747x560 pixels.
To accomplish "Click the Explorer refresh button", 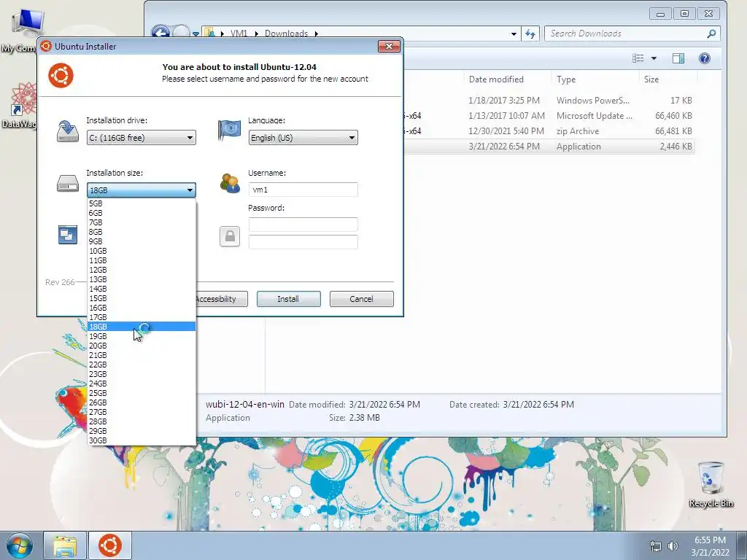I will (x=530, y=34).
